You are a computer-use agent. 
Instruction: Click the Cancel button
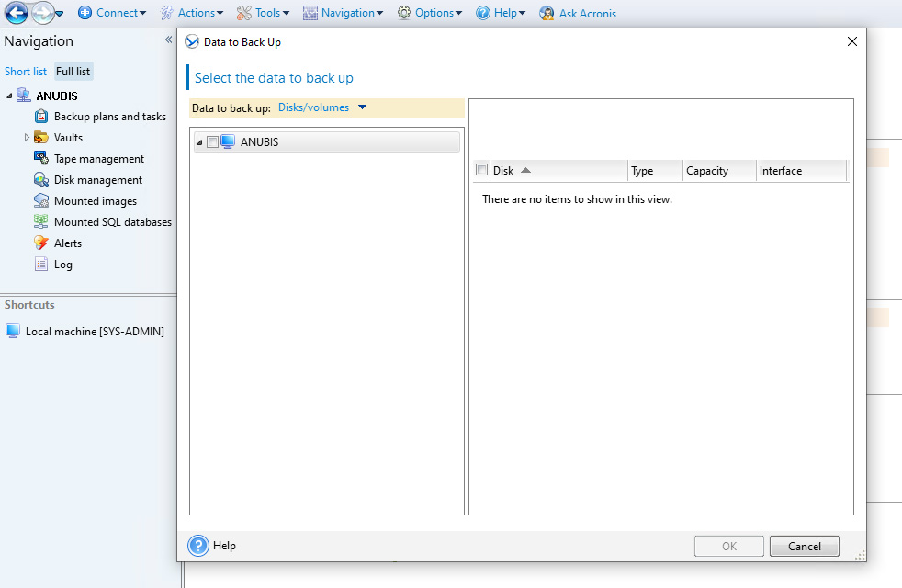click(x=805, y=546)
